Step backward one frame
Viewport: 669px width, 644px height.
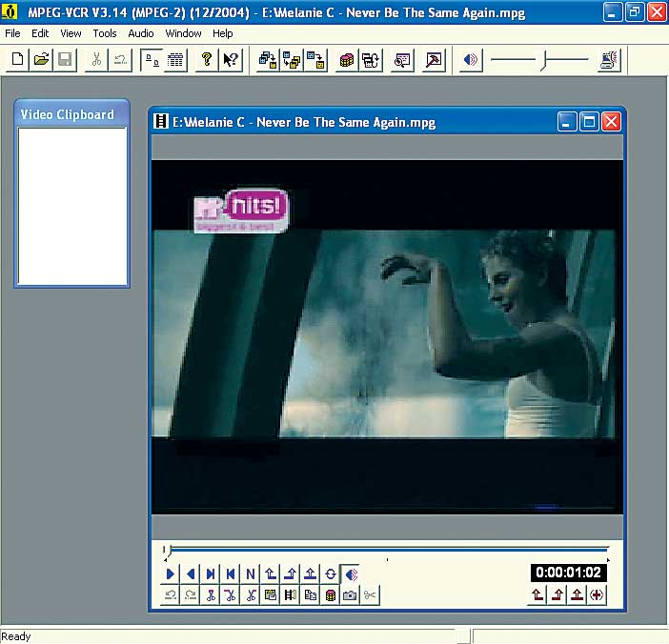click(231, 574)
